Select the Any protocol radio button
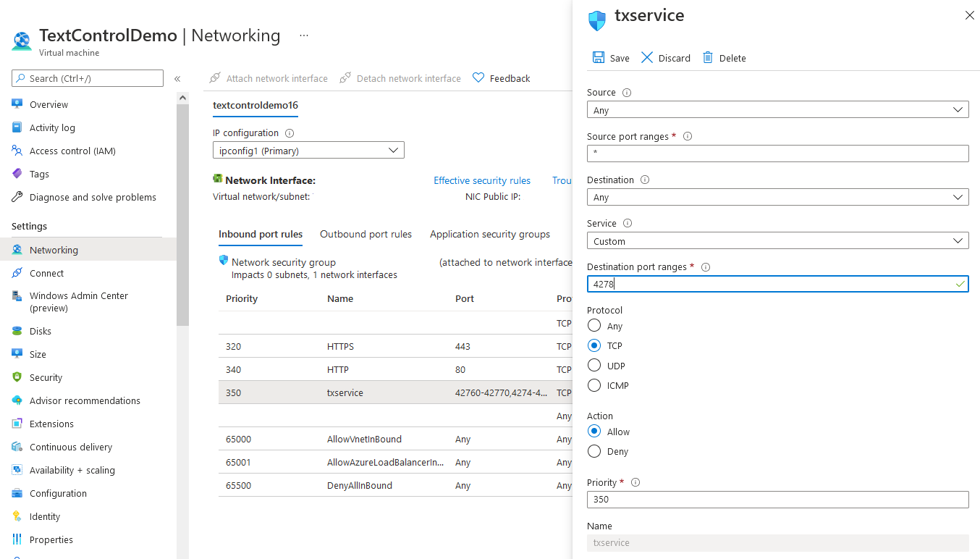The width and height of the screenshot is (980, 559). tap(594, 326)
